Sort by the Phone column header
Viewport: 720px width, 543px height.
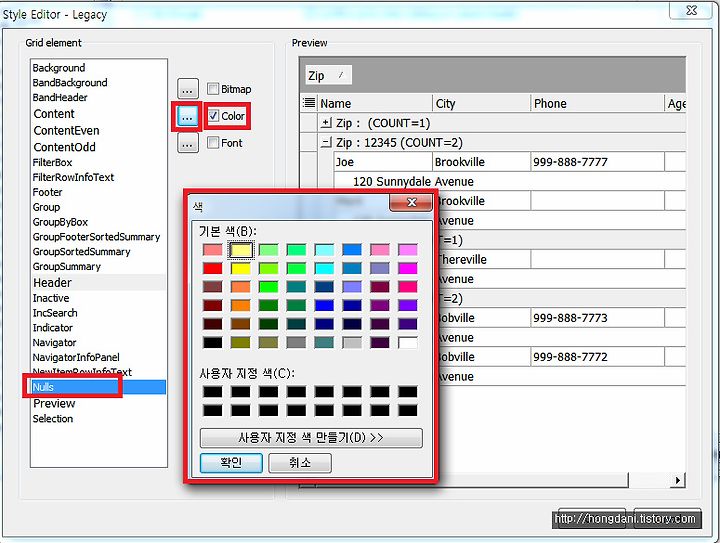click(x=597, y=103)
